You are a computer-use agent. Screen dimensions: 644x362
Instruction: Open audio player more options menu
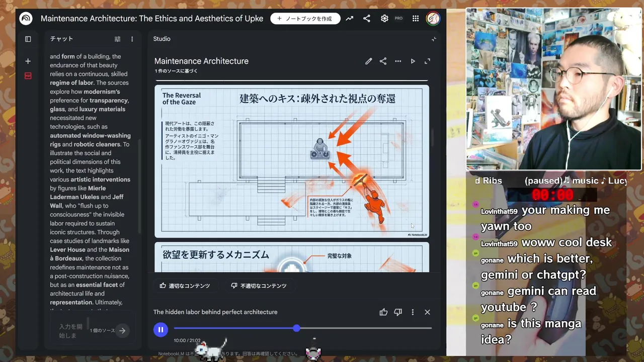click(413, 312)
